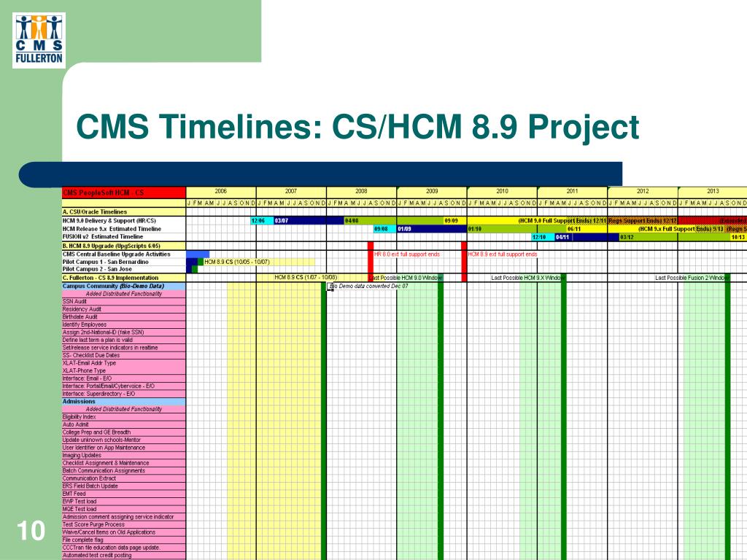Click XLAT-Phone Type row
Screen dimensions: 747x560
click(x=124, y=370)
